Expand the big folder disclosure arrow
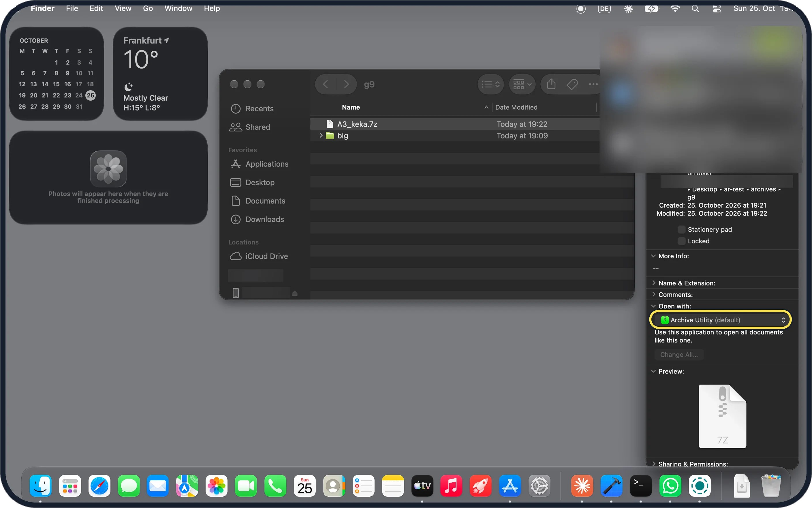 pyautogui.click(x=321, y=136)
